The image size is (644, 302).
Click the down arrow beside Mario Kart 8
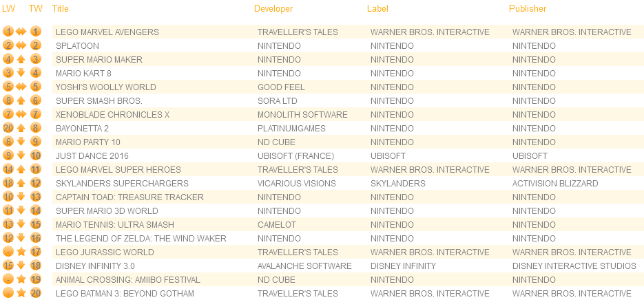(x=21, y=73)
